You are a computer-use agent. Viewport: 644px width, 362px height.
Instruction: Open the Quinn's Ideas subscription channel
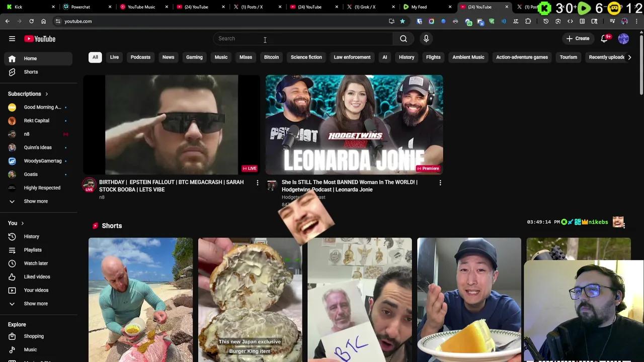(38, 147)
